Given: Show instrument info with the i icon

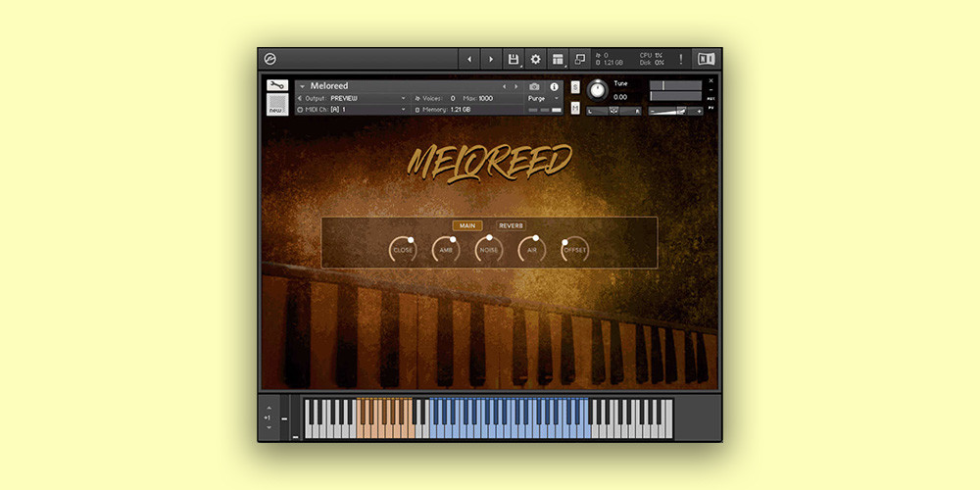Looking at the screenshot, I should [x=554, y=86].
